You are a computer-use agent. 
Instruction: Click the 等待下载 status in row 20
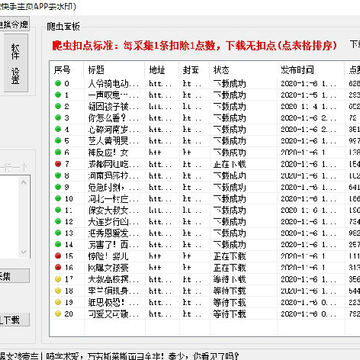230,314
